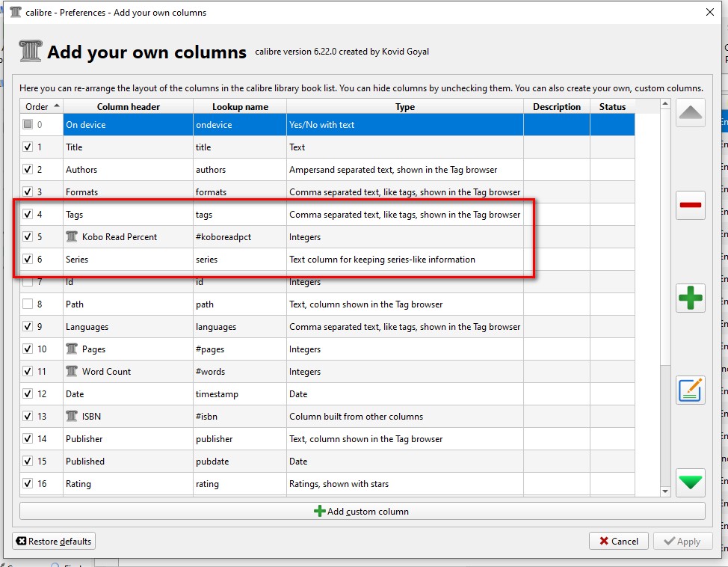Apply the column changes
This screenshot has width=728, height=567.
click(x=682, y=541)
